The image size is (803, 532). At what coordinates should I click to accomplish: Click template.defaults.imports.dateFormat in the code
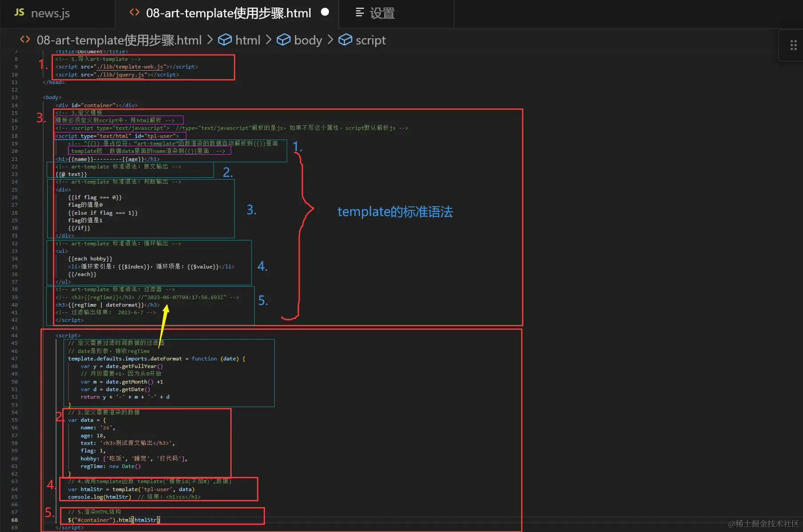click(125, 359)
